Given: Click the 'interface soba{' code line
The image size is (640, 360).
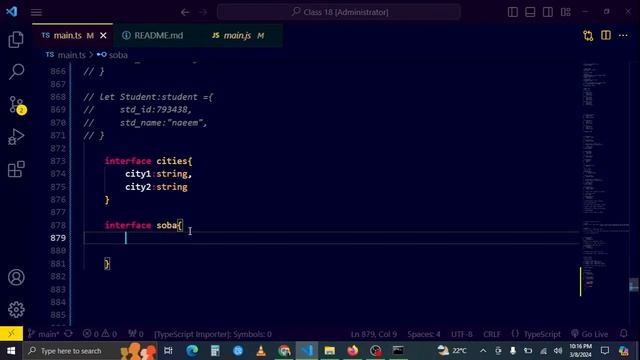Looking at the screenshot, I should tap(144, 225).
